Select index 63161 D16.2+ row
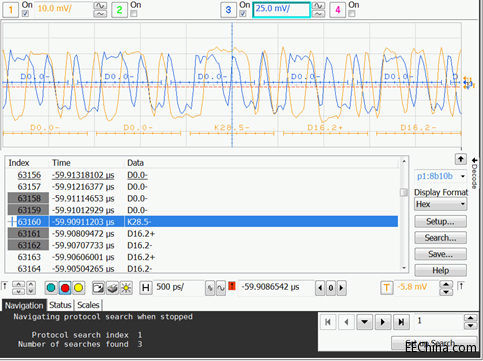The width and height of the screenshot is (483, 361). 203,234
